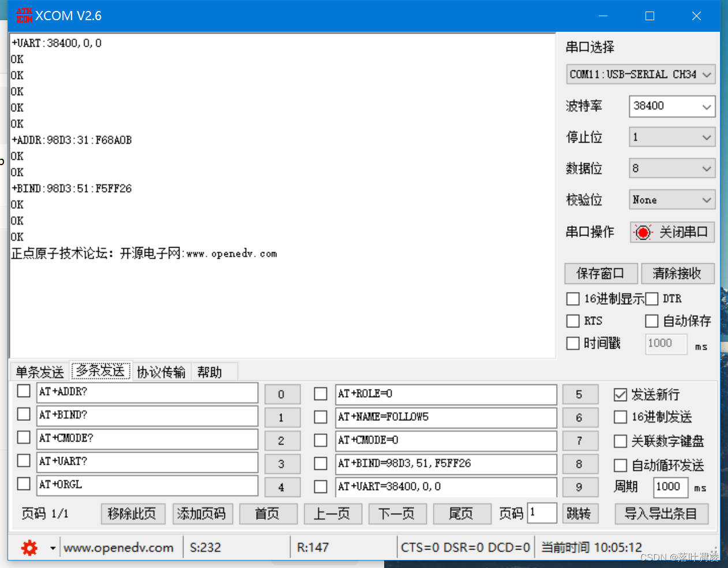Open dropdown arrow next to gear icon
This screenshot has height=568, width=728.
52,548
